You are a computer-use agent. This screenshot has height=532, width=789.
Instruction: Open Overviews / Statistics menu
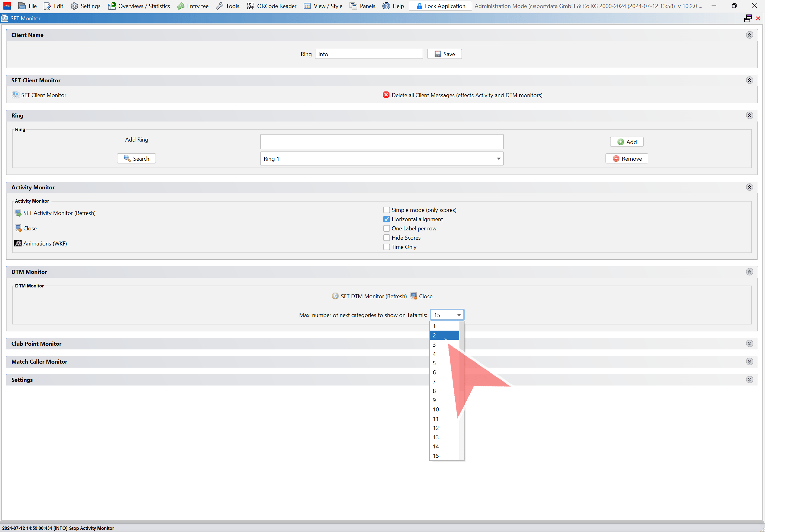(138, 6)
